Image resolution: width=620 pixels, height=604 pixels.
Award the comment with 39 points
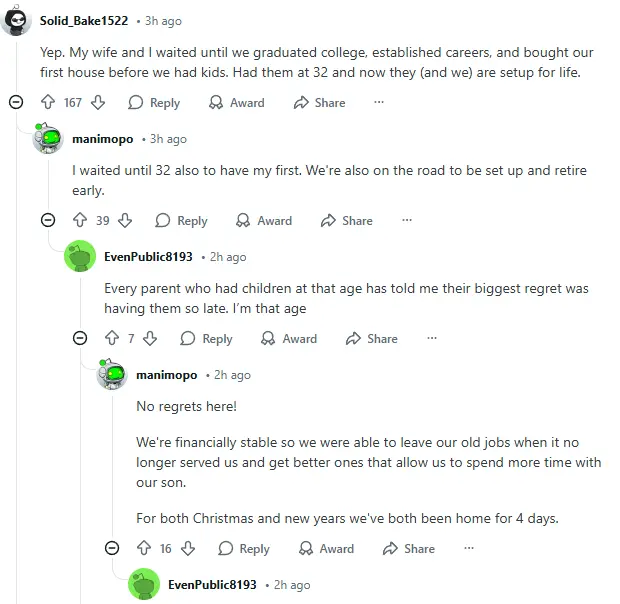tap(264, 220)
